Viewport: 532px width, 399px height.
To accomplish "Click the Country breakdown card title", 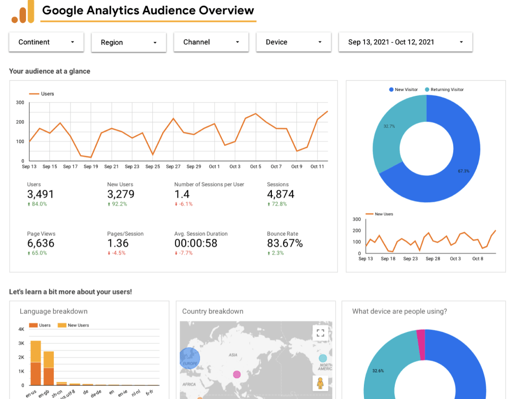I will point(213,311).
